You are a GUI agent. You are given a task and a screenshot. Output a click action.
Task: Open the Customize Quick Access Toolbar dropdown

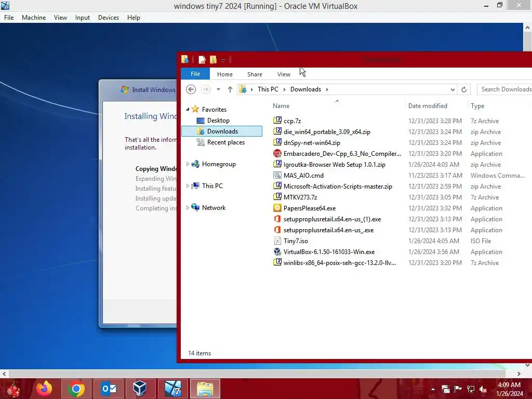pyautogui.click(x=223, y=60)
